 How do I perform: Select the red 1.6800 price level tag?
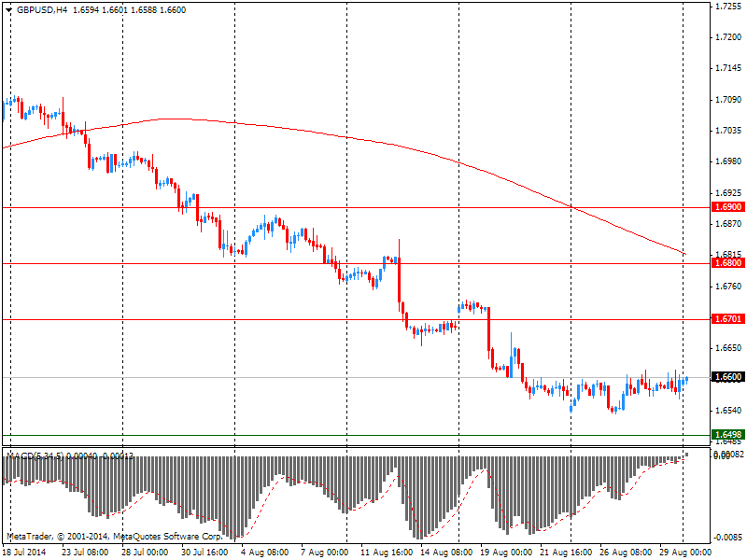coord(728,263)
